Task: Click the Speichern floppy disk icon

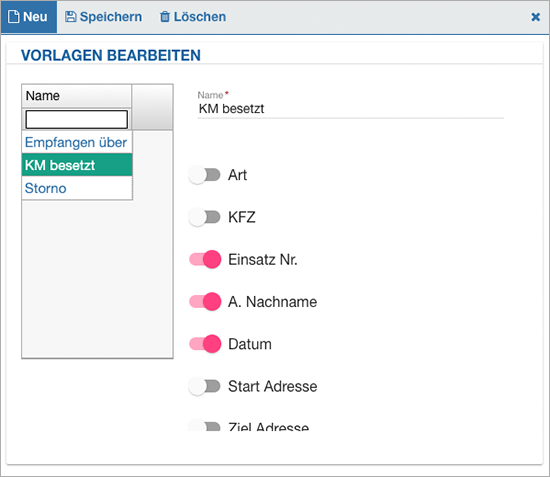Action: point(71,16)
